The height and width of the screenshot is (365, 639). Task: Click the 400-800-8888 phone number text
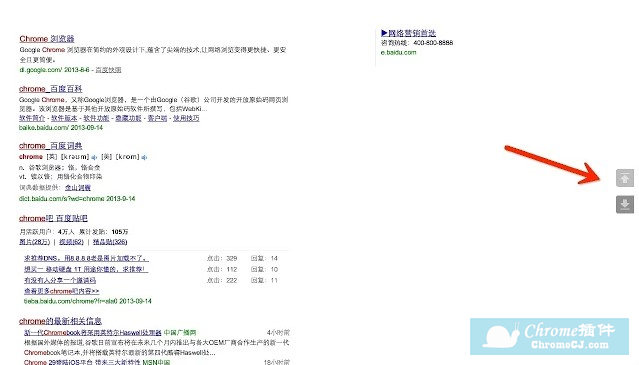point(433,43)
